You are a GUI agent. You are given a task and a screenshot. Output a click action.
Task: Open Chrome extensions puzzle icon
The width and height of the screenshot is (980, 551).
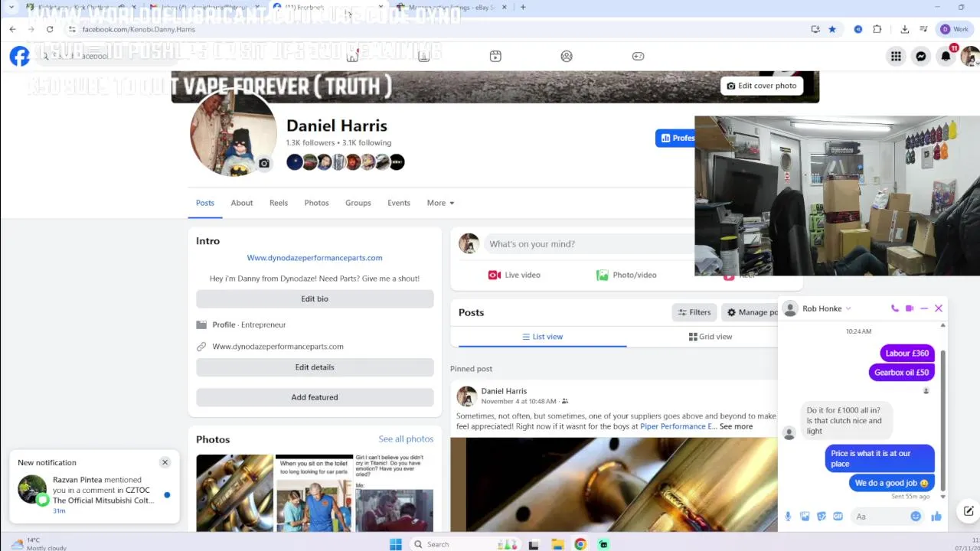[x=877, y=29]
